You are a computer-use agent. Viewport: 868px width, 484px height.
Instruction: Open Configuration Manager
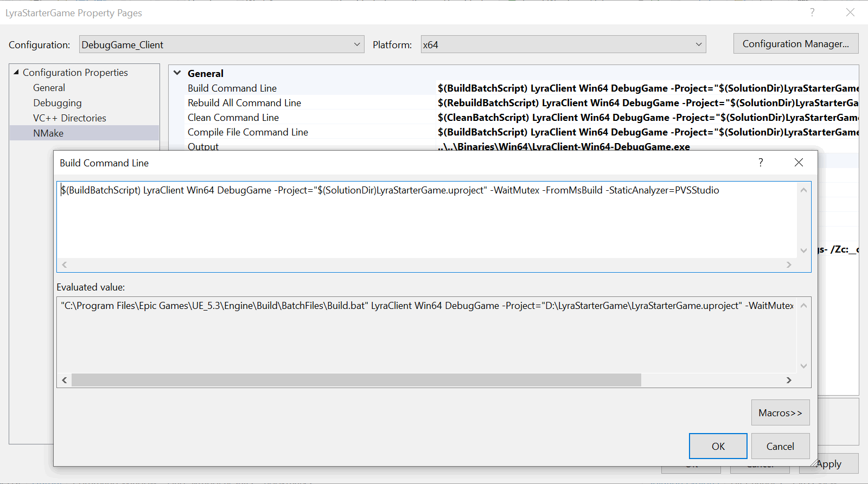pyautogui.click(x=796, y=43)
